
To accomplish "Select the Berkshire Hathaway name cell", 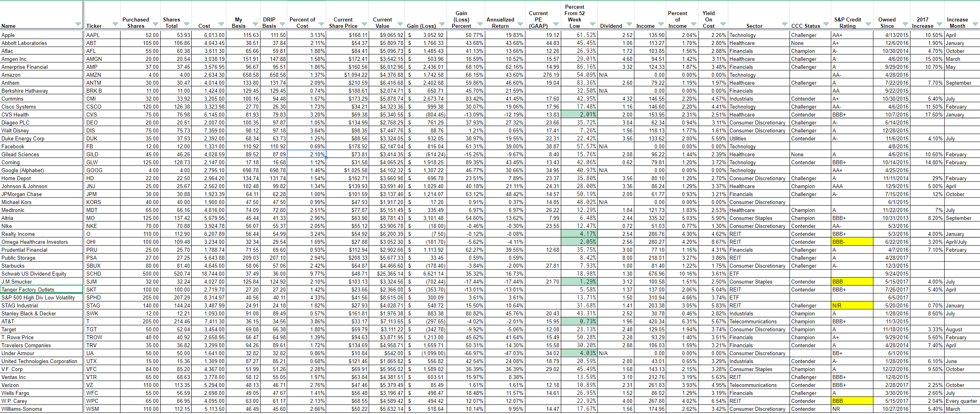I will coord(42,91).
